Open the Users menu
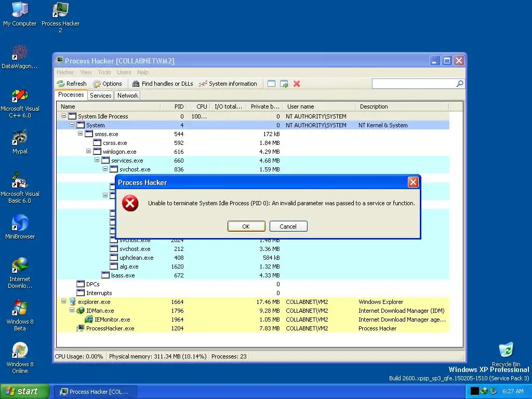Image resolution: width=532 pixels, height=399 pixels. [x=124, y=72]
